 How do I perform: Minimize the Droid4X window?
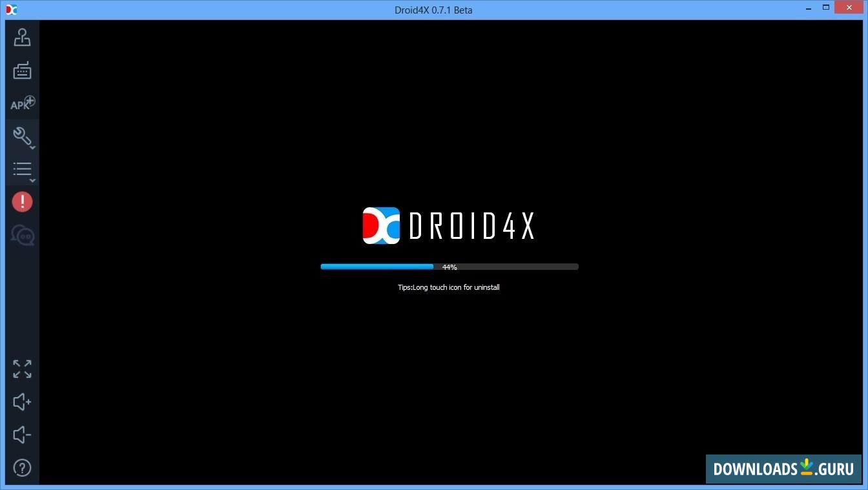point(809,8)
